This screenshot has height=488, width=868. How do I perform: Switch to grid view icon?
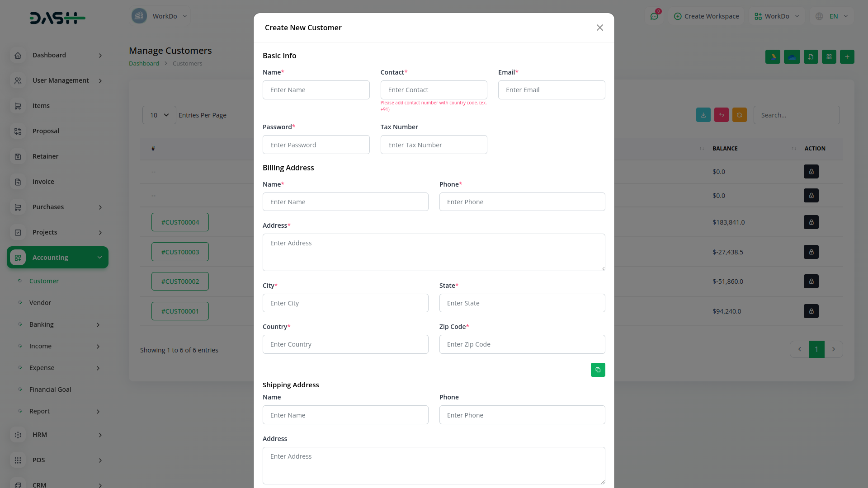(x=829, y=57)
